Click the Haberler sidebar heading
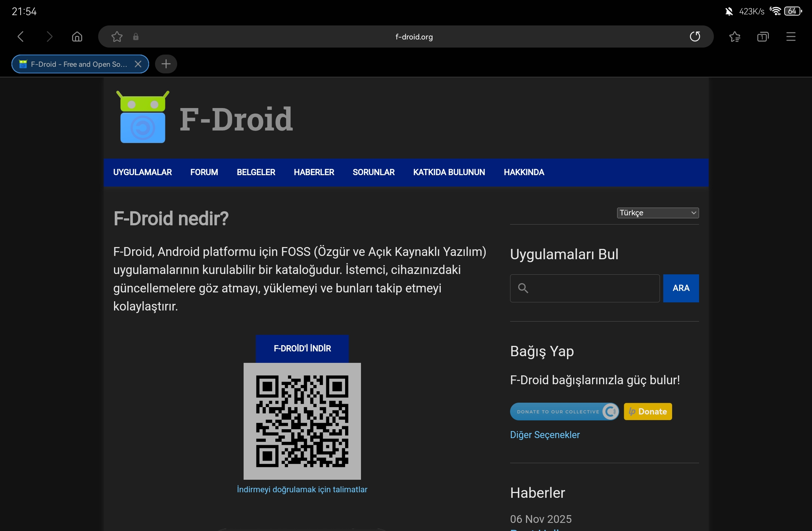The height and width of the screenshot is (531, 812). [537, 493]
